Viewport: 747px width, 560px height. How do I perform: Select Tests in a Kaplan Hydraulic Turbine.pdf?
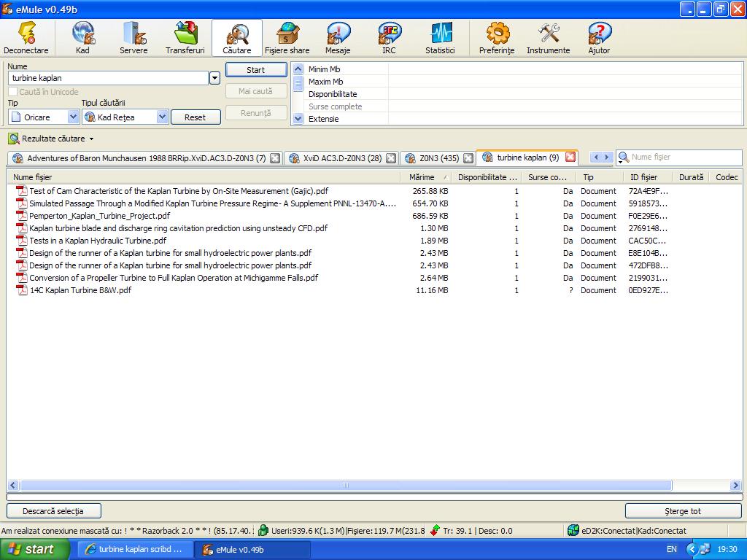[x=98, y=241]
